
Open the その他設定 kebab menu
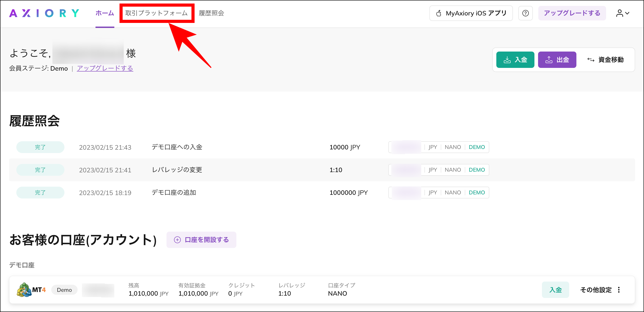tap(619, 290)
